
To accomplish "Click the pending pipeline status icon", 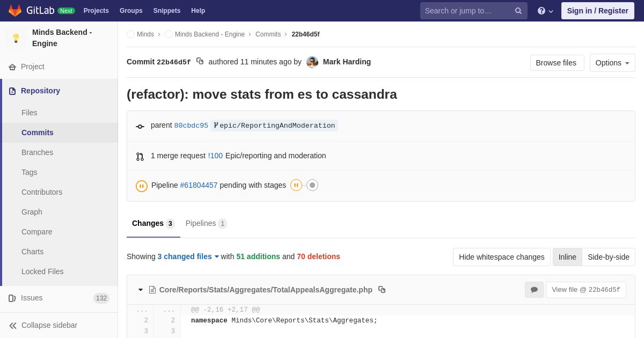I will pyautogui.click(x=142, y=186).
